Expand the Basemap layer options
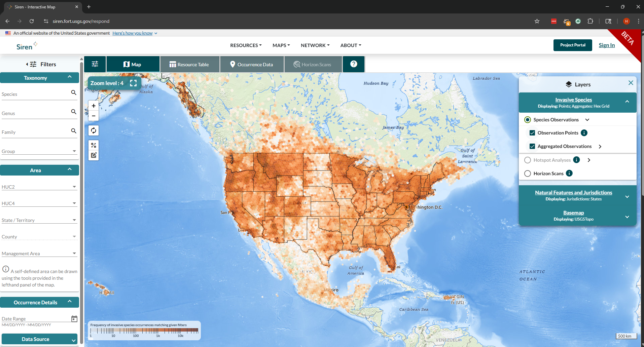This screenshot has width=644, height=347. coord(627,217)
